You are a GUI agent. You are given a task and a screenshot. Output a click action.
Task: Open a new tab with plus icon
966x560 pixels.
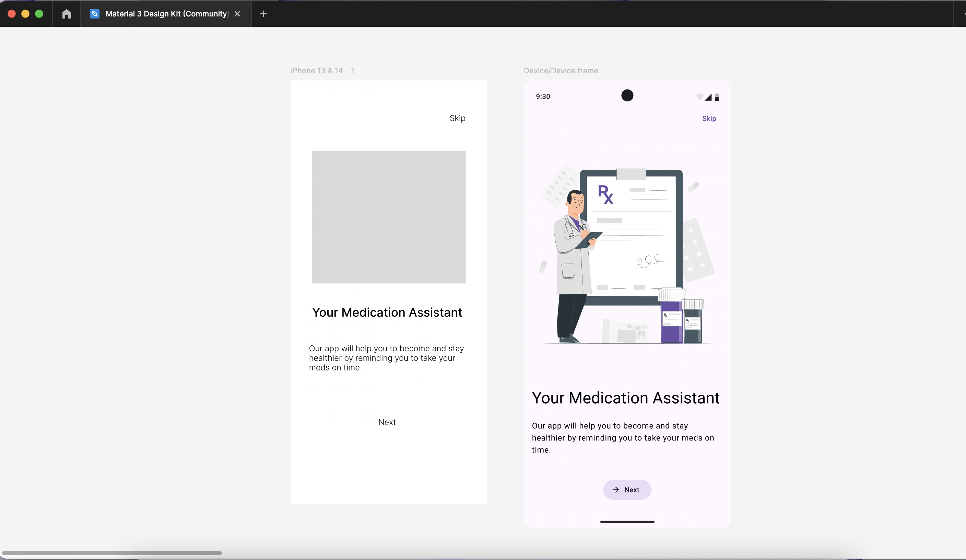(263, 14)
